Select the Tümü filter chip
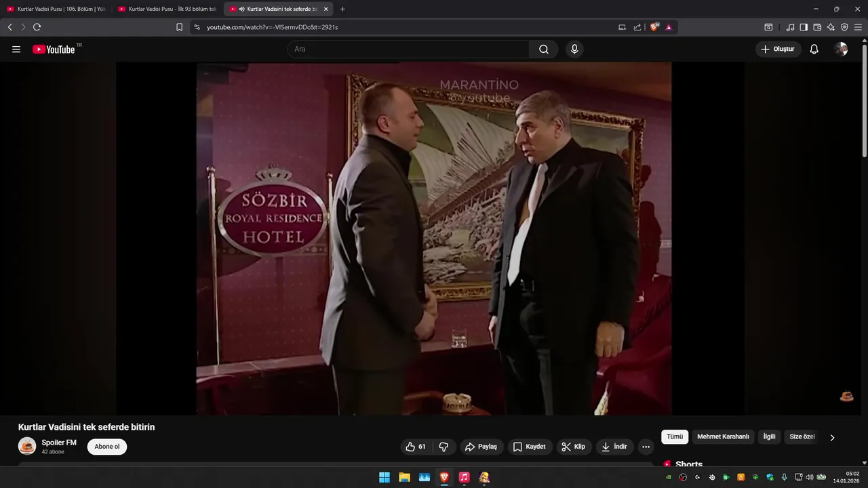 tap(675, 437)
